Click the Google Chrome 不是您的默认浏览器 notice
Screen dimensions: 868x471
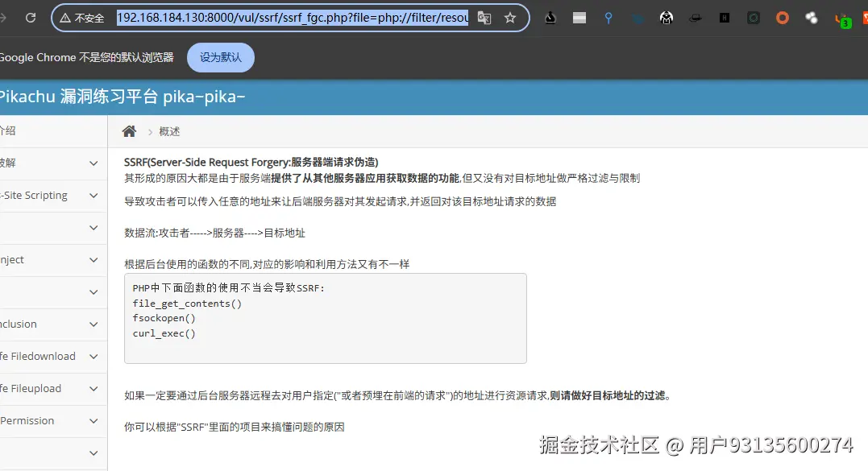(87, 57)
